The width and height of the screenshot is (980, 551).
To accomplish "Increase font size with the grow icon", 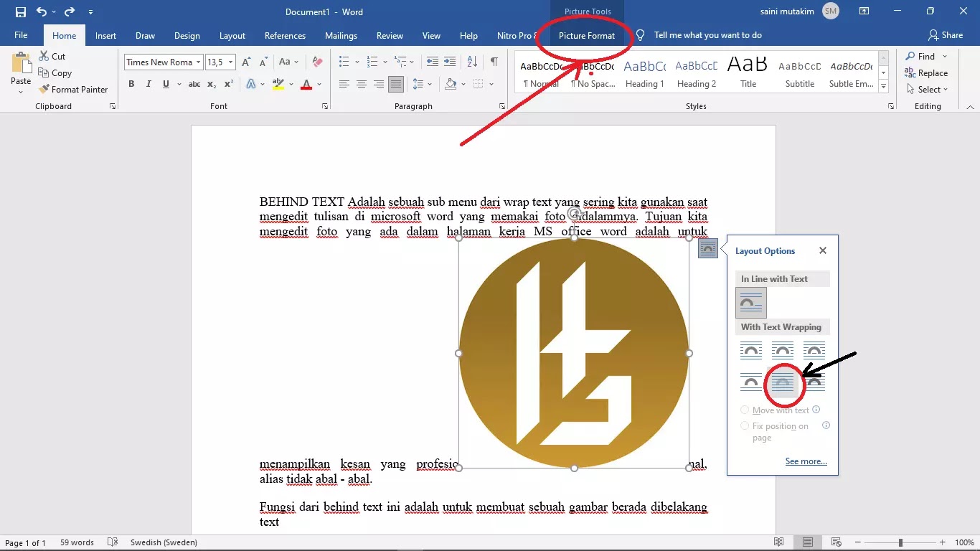I will (x=246, y=62).
